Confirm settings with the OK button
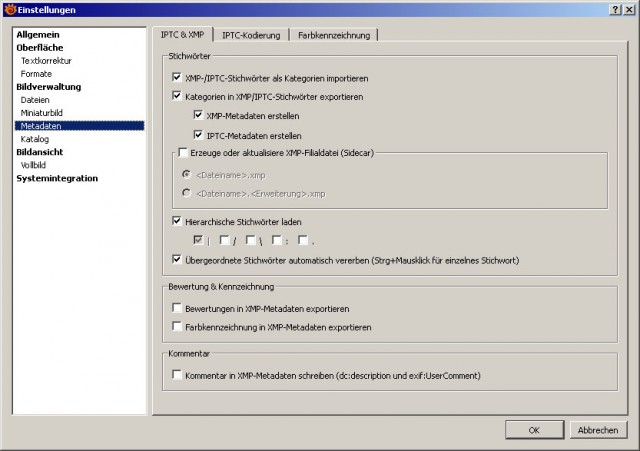 click(x=534, y=430)
